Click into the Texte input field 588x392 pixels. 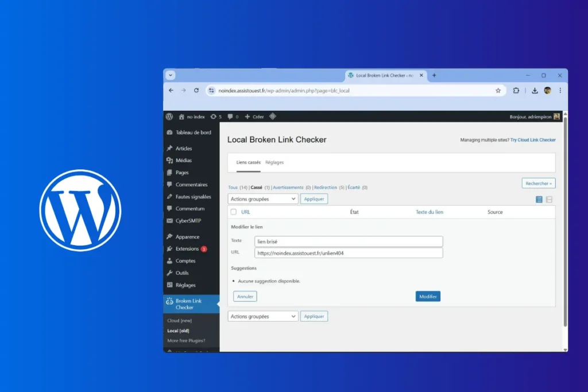click(349, 242)
